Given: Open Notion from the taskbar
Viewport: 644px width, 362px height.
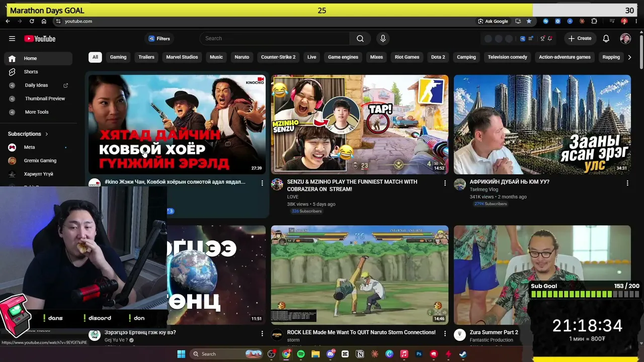Looking at the screenshot, I should click(360, 354).
